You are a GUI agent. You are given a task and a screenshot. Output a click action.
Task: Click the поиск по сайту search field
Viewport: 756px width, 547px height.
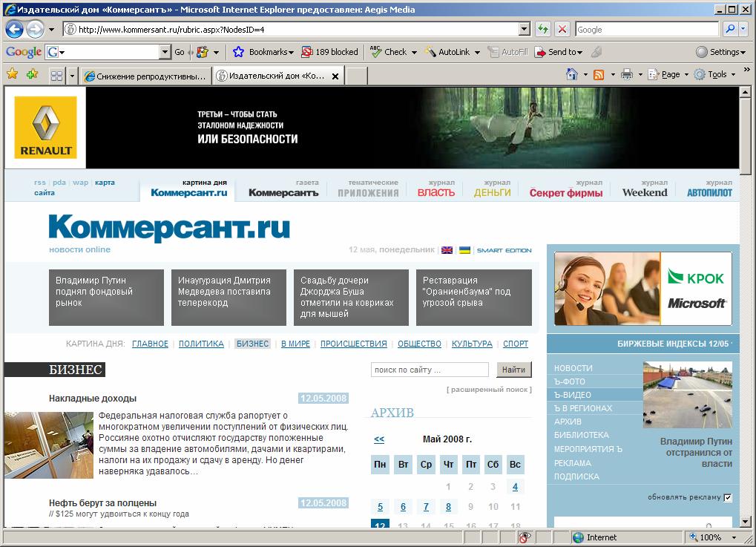pyautogui.click(x=430, y=370)
